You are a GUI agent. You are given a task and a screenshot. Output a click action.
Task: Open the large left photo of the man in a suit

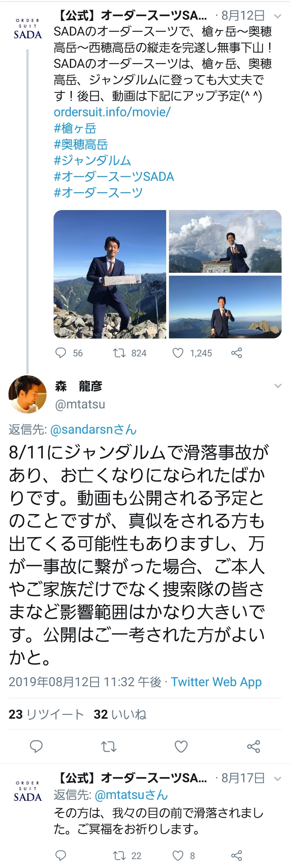point(110,274)
